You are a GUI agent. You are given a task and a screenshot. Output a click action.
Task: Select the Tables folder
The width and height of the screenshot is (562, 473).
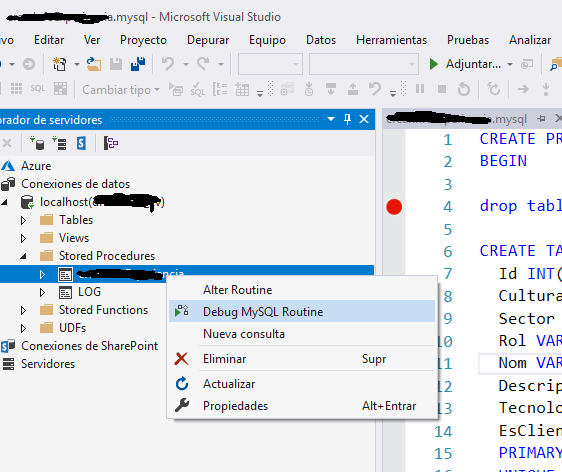coord(76,220)
